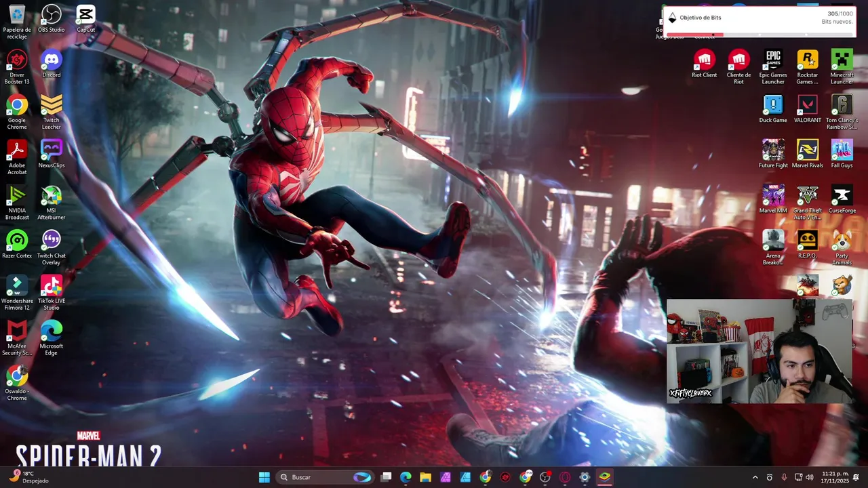Screen dimensions: 868x488
Task: Click the Objetivo de Bits label
Action: tap(701, 18)
